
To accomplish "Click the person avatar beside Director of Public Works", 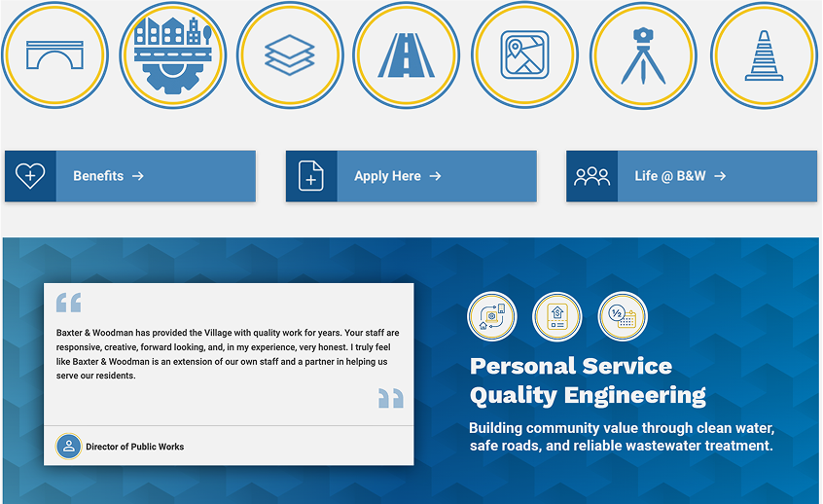I will click(x=69, y=447).
